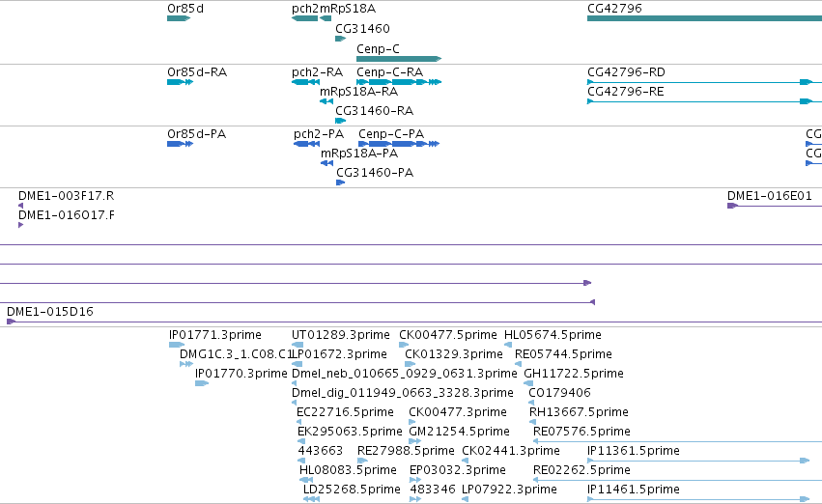Click the DME1-016E01 clone feature
Viewport: 822px width, 504px height.
tap(775, 206)
